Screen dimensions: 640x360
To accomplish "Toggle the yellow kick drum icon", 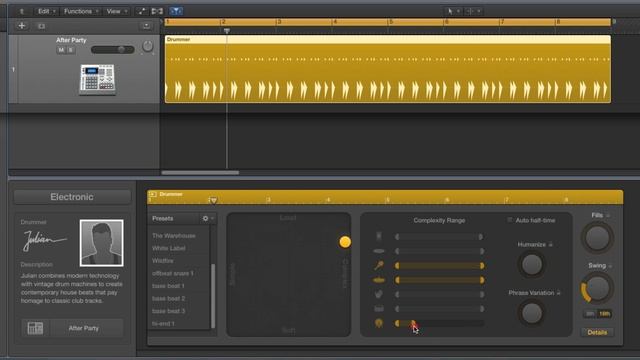I will point(379,323).
